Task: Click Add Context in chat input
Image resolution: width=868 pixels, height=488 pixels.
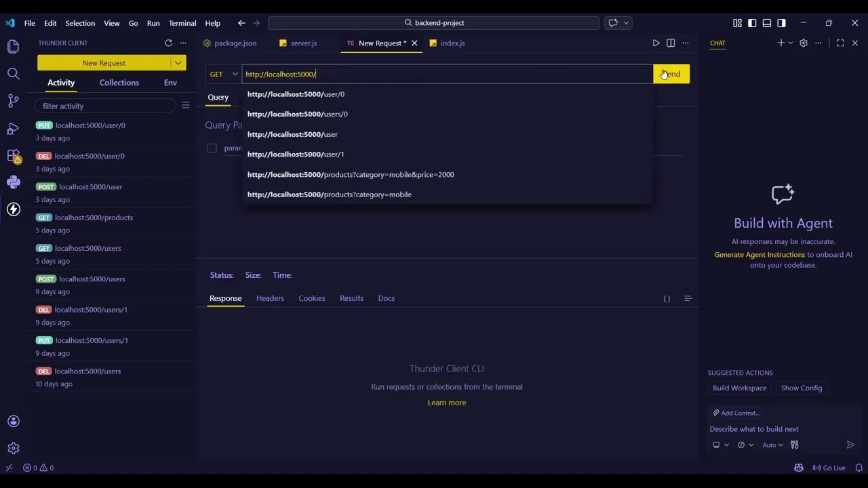Action: click(x=736, y=413)
